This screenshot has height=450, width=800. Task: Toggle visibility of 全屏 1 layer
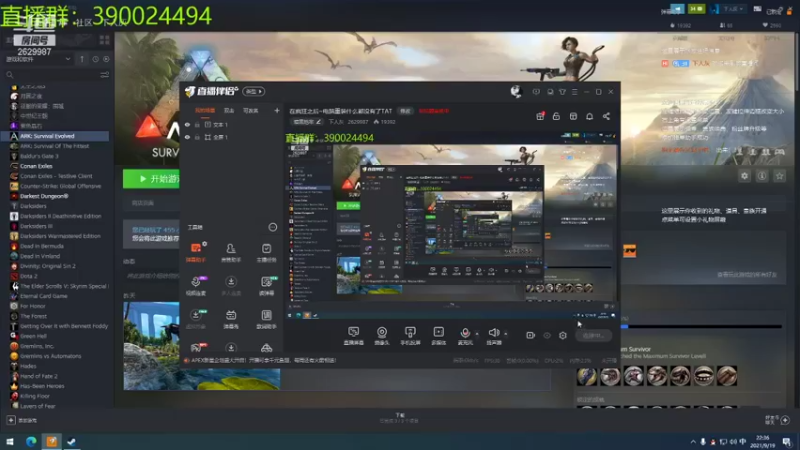[x=187, y=137]
